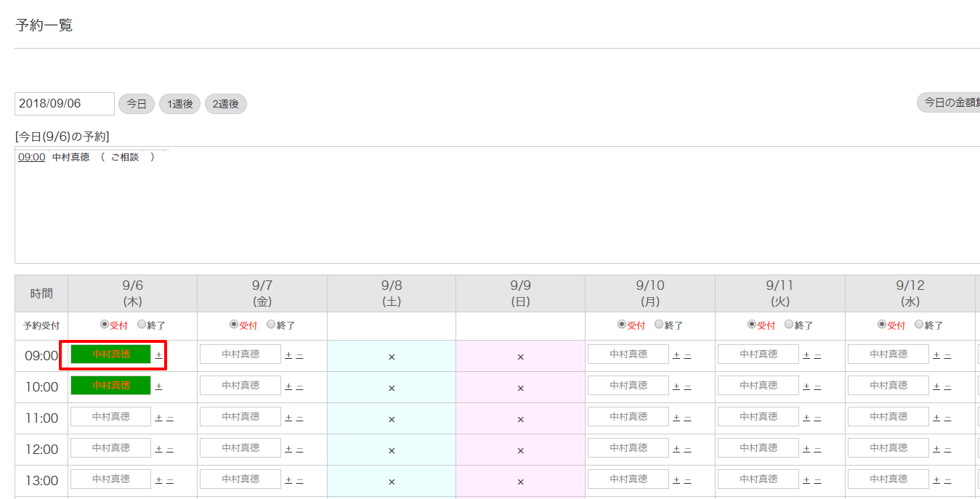Select empty 中村真徳 slot at 9/6 11:00

coord(111,417)
